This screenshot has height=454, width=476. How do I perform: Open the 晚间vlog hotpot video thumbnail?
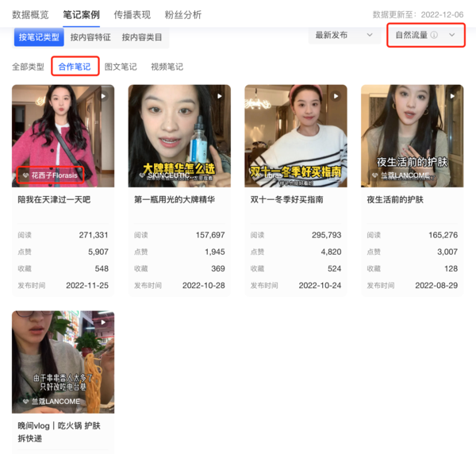[63, 361]
